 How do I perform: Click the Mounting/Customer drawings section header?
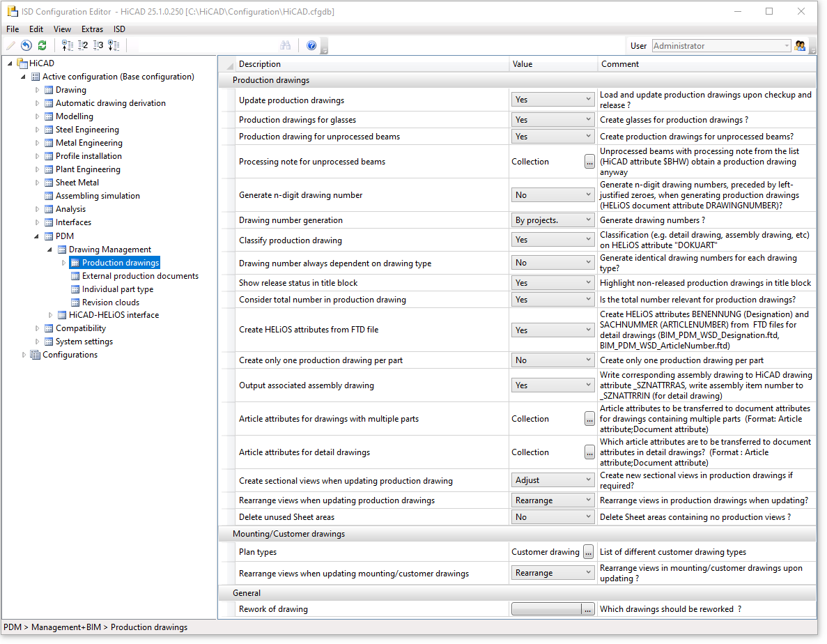coord(518,534)
